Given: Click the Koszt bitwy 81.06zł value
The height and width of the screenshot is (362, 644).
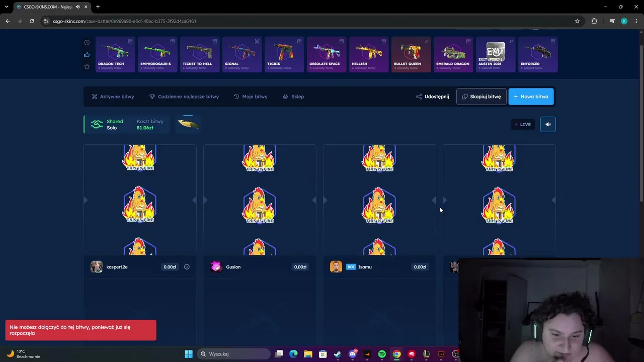Looking at the screenshot, I should [x=145, y=128].
